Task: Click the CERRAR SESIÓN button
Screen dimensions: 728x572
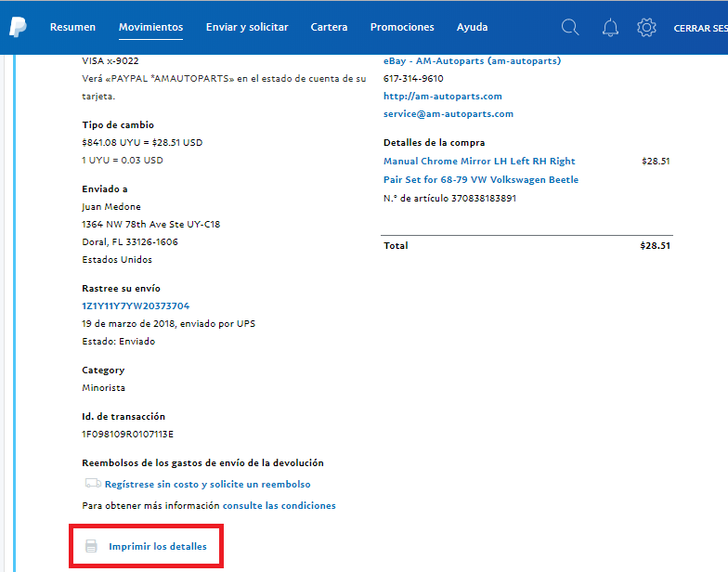Action: [700, 28]
